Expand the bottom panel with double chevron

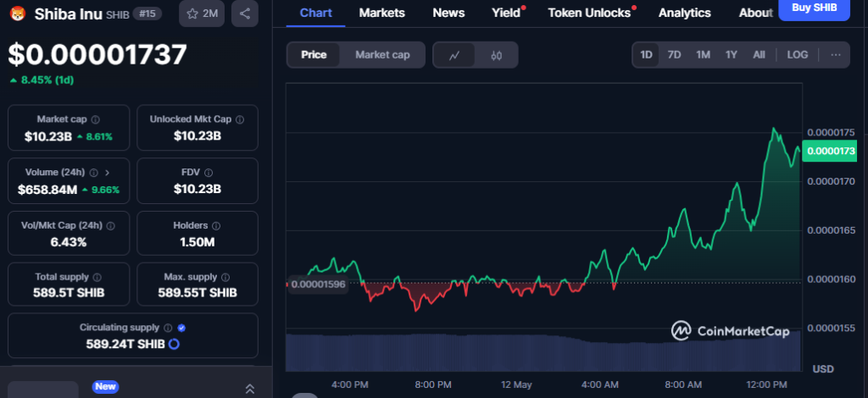coord(250,389)
